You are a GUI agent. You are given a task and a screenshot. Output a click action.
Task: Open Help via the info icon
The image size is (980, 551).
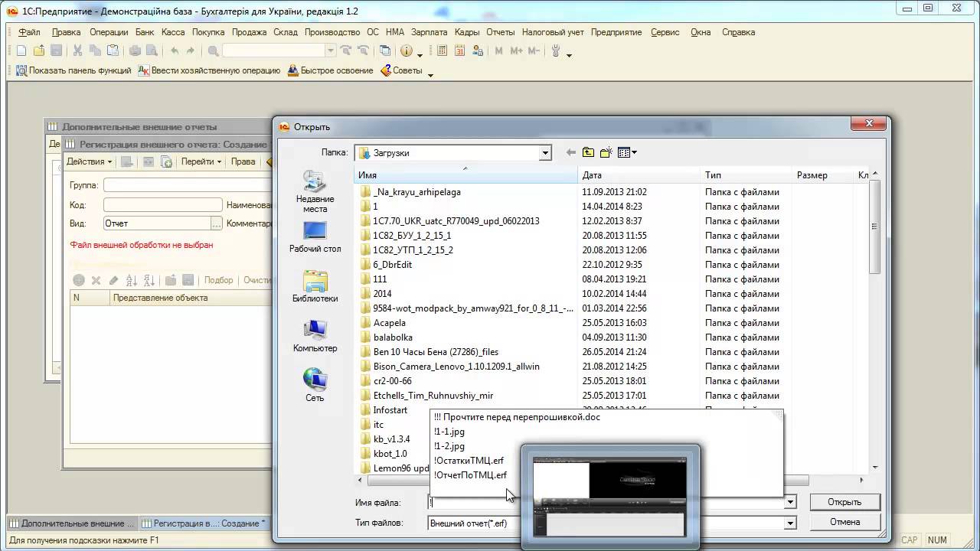click(406, 51)
